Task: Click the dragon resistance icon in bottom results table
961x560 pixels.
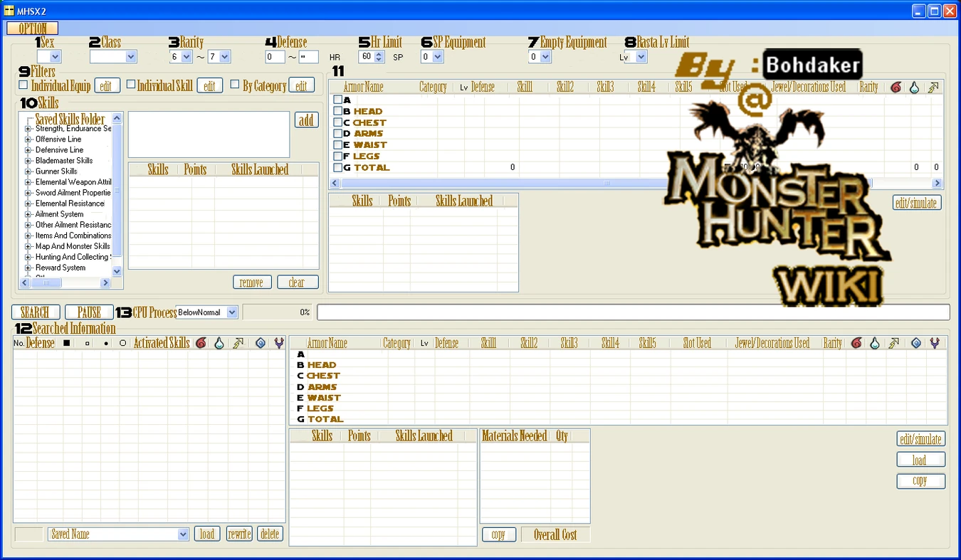Action: point(934,343)
